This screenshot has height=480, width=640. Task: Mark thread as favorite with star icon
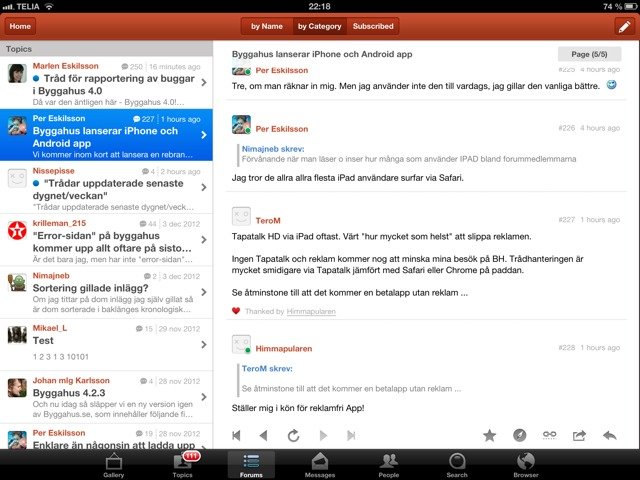(489, 436)
